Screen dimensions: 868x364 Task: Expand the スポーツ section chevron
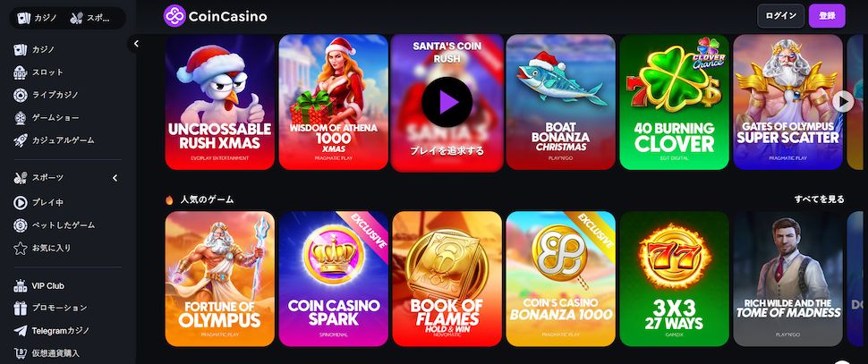coord(115,178)
